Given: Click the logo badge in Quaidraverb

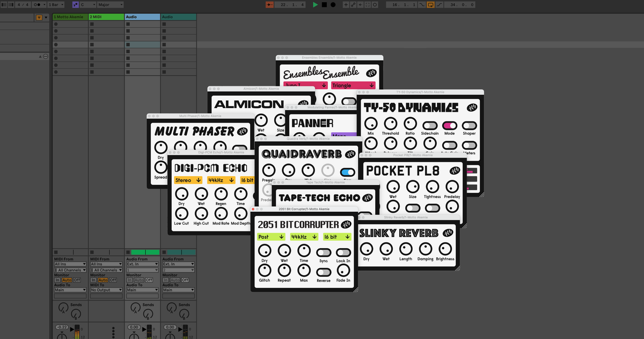Looking at the screenshot, I should [x=350, y=154].
